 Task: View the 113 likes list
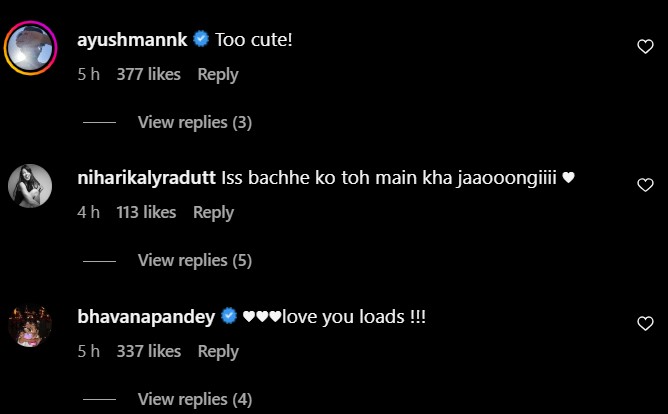pyautogui.click(x=146, y=213)
